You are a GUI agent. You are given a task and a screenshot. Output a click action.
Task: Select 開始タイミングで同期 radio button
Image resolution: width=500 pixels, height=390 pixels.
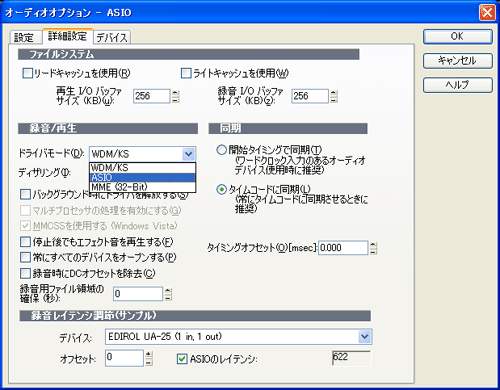pyautogui.click(x=221, y=150)
